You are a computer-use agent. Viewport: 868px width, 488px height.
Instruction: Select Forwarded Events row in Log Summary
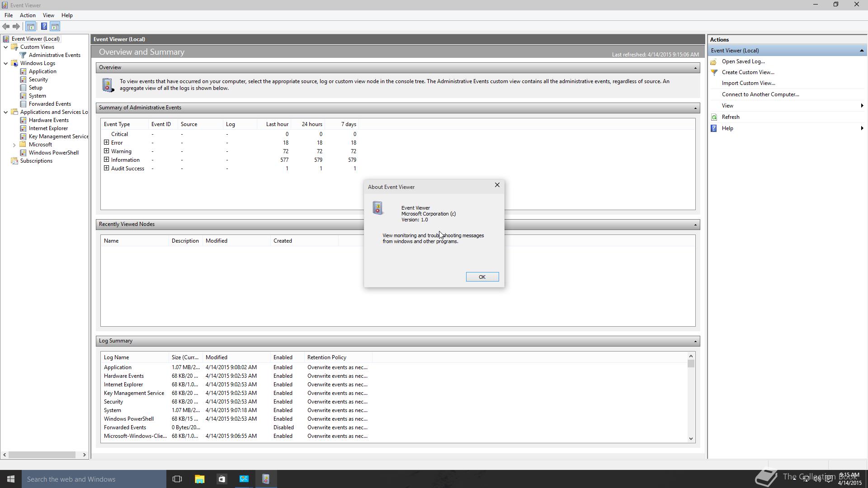(235, 427)
